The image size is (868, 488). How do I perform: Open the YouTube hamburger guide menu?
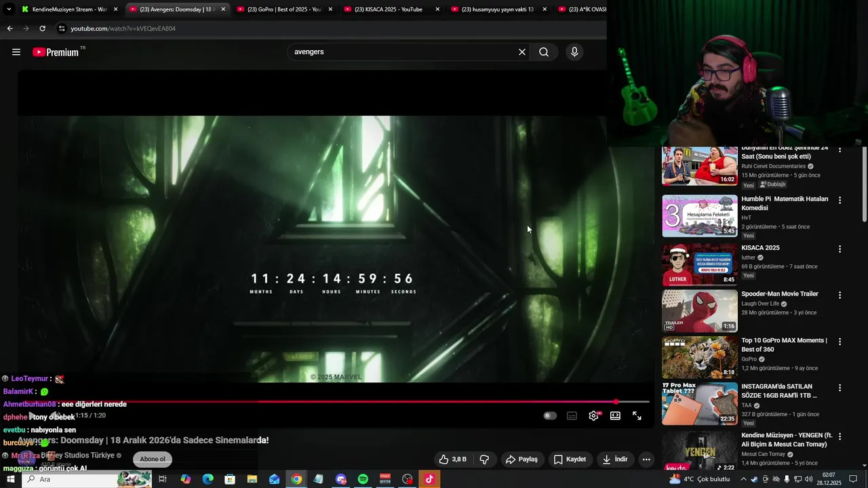pyautogui.click(x=16, y=52)
